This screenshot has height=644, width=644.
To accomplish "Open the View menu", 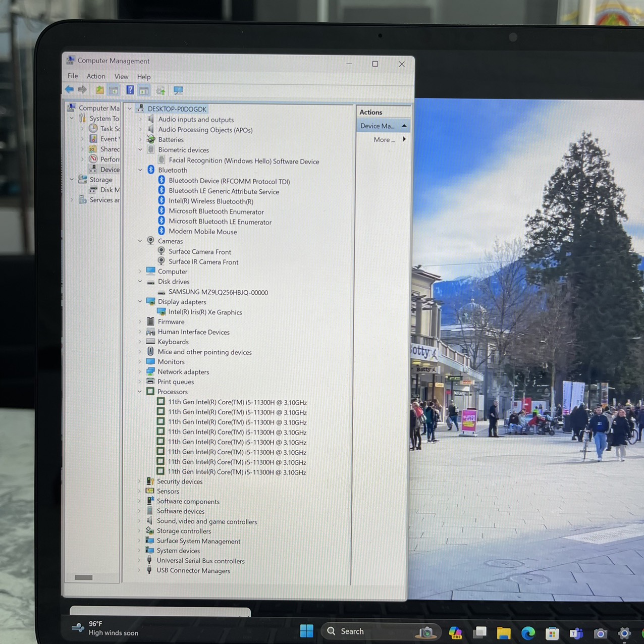I will pyautogui.click(x=121, y=77).
